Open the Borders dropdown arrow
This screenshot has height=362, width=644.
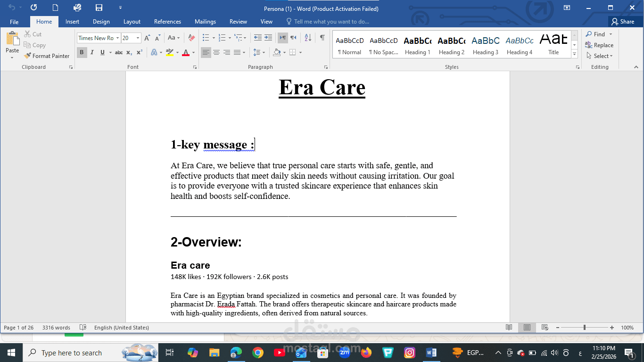tap(300, 52)
